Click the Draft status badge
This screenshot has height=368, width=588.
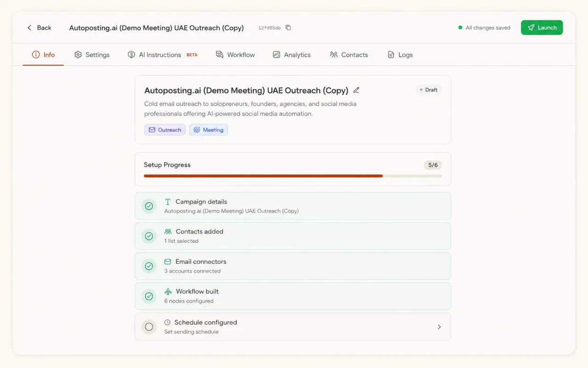(428, 90)
